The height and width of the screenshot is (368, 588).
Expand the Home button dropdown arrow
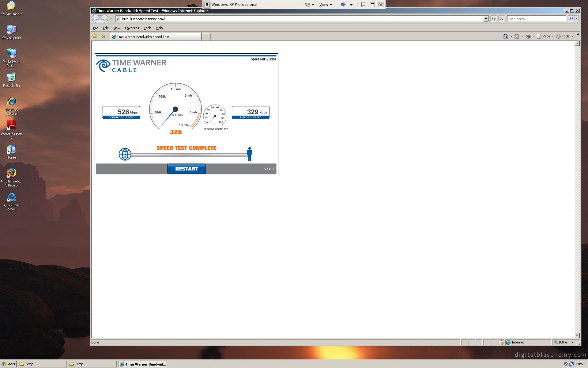pyautogui.click(x=511, y=36)
